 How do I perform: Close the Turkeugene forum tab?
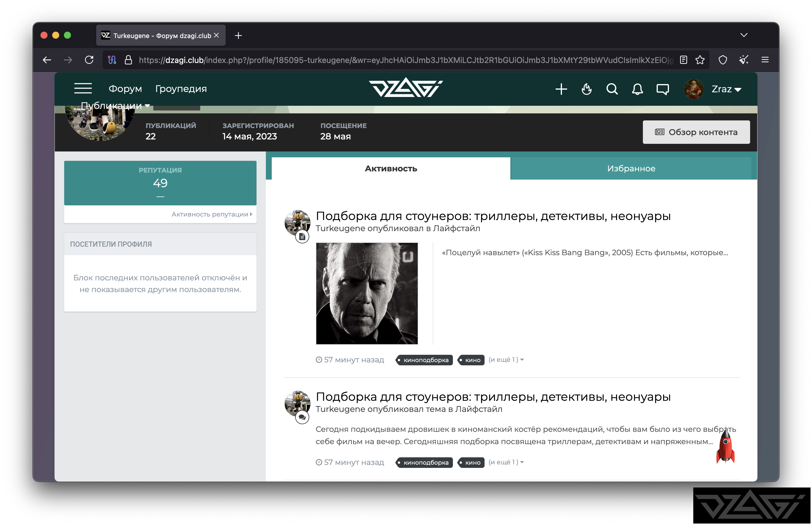click(x=217, y=35)
